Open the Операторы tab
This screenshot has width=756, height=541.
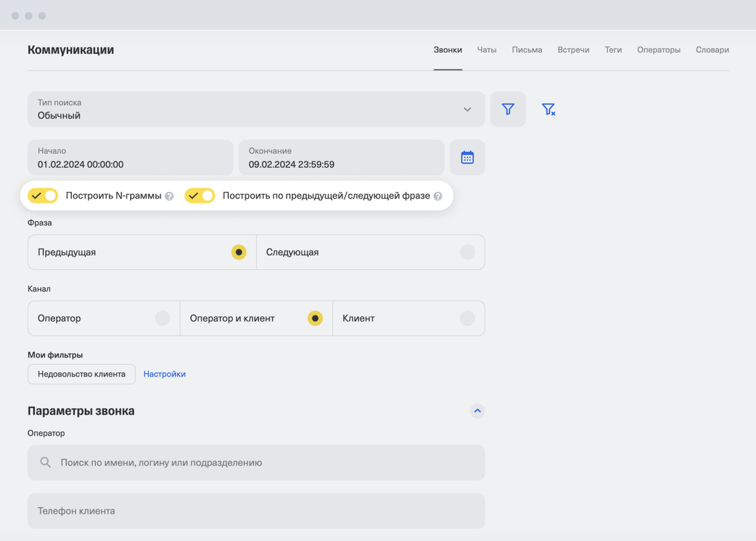(x=659, y=50)
